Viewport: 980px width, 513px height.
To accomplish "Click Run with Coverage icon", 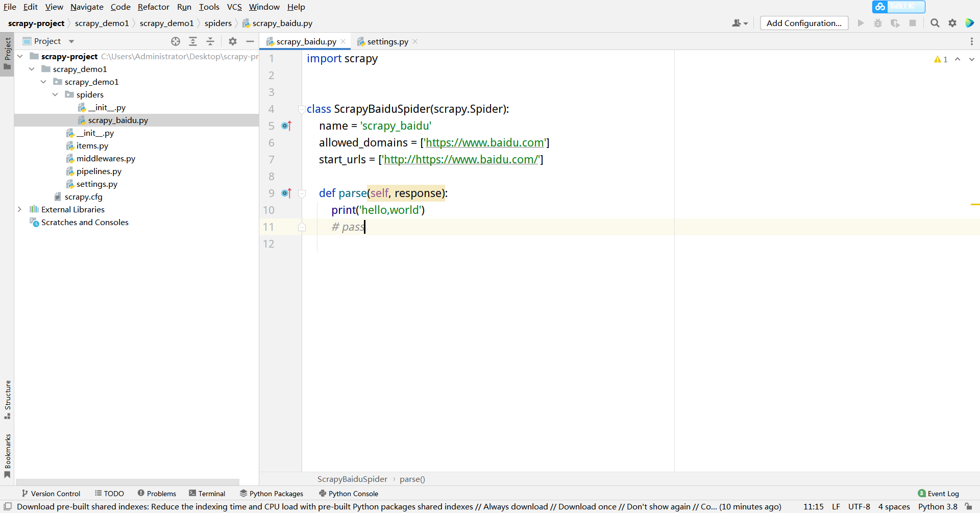I will (x=895, y=23).
